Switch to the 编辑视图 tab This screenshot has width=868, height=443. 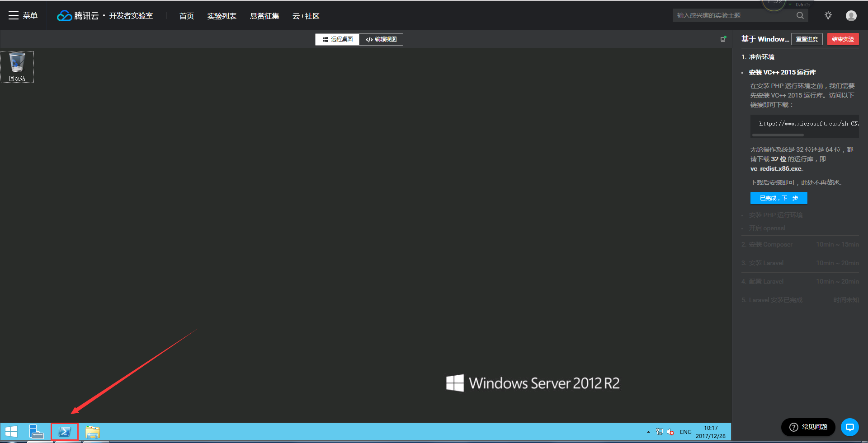pos(381,39)
